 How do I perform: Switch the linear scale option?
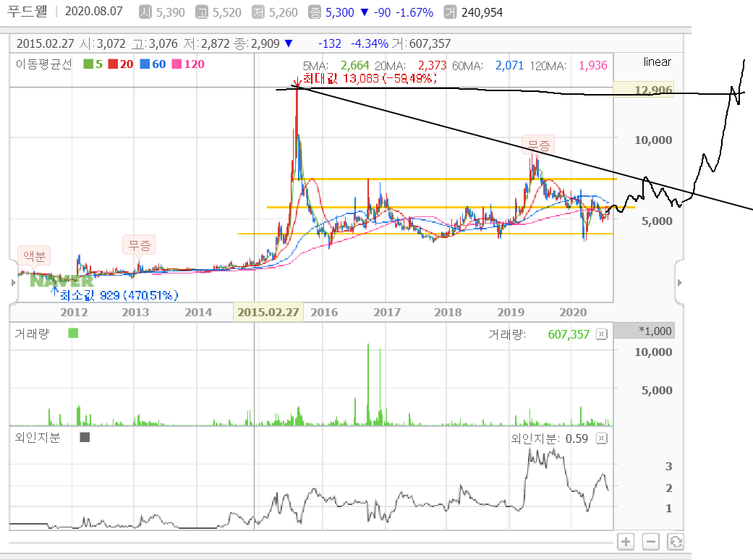coord(657,62)
